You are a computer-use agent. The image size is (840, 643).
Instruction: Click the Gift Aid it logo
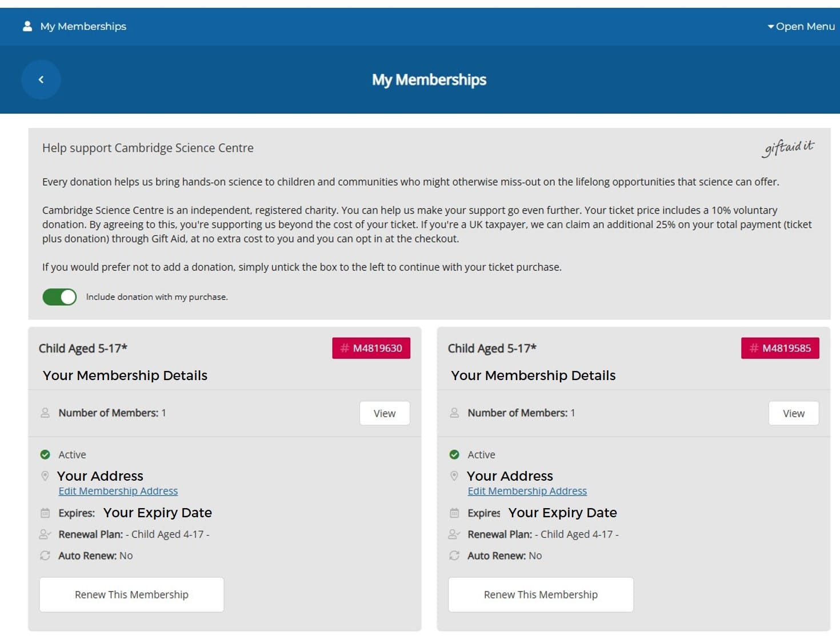(x=788, y=148)
